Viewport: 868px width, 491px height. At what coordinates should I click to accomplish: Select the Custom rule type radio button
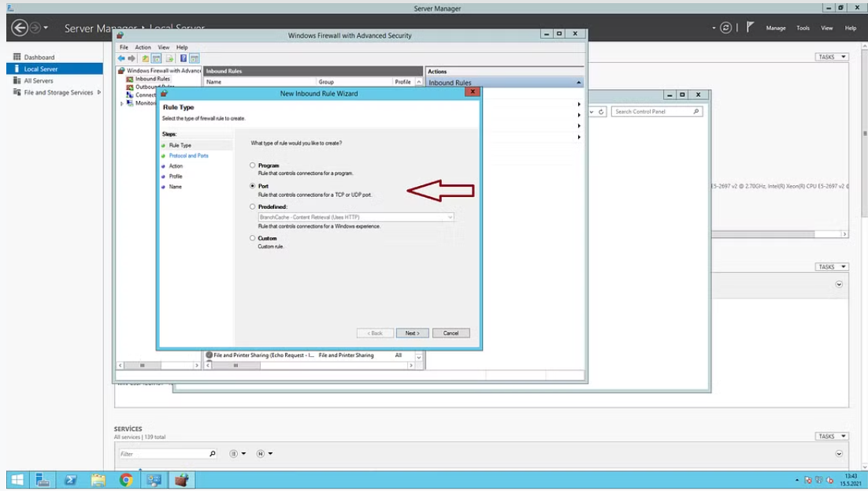[252, 238]
